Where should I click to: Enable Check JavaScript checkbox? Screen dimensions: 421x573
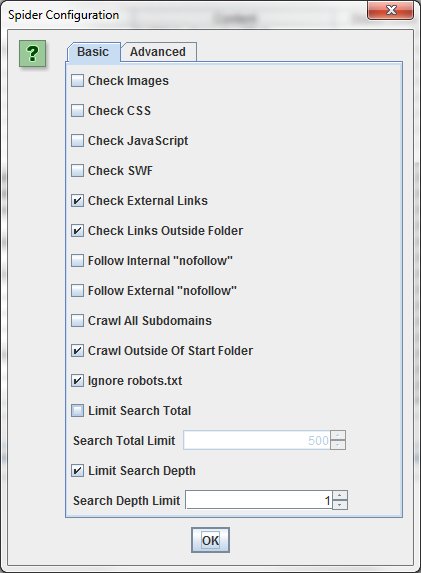pos(77,141)
